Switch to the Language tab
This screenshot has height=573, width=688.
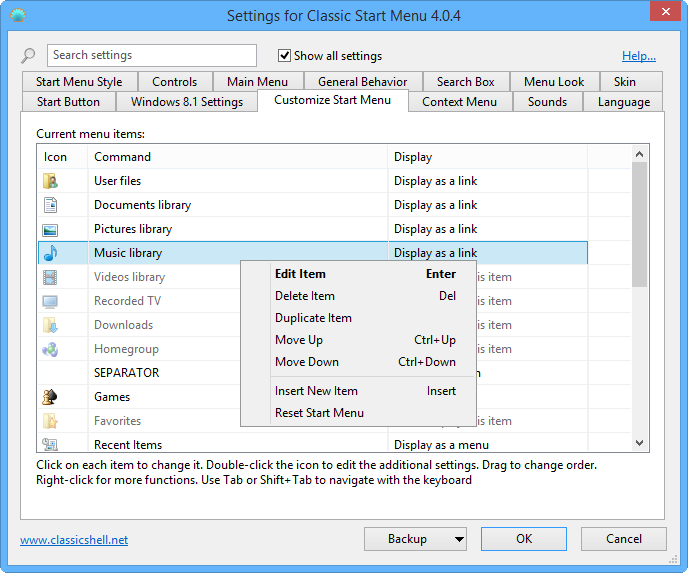tap(624, 102)
